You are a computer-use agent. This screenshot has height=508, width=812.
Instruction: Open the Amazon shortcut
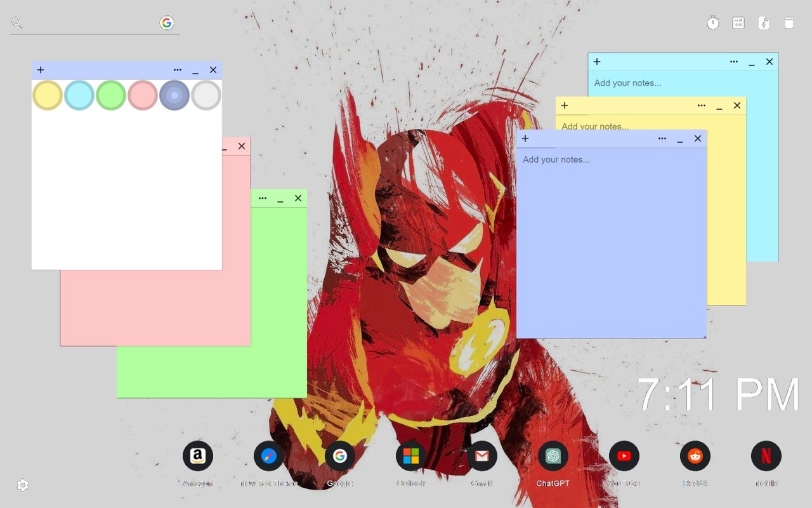(198, 456)
